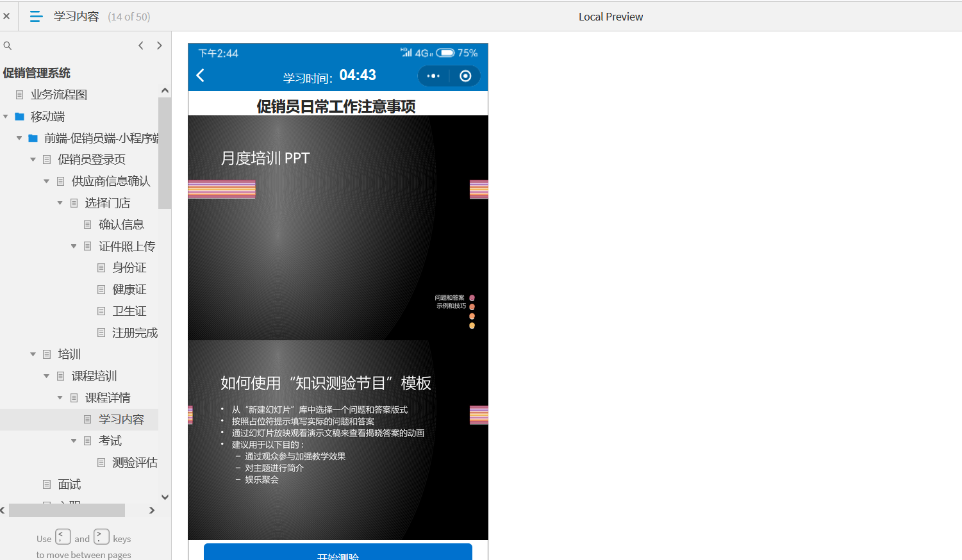Collapse the 前端-促销员端 folder
This screenshot has height=560, width=962.
[x=19, y=138]
